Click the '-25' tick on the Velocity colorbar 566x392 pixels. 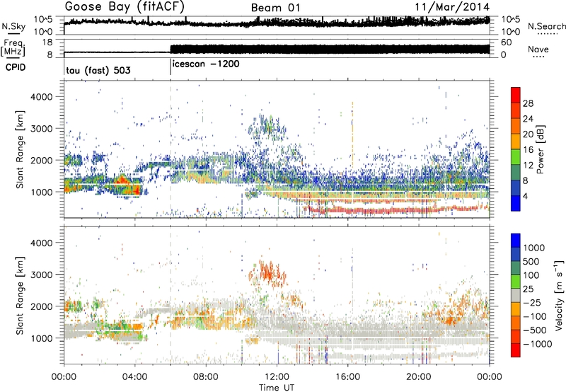coord(533,303)
